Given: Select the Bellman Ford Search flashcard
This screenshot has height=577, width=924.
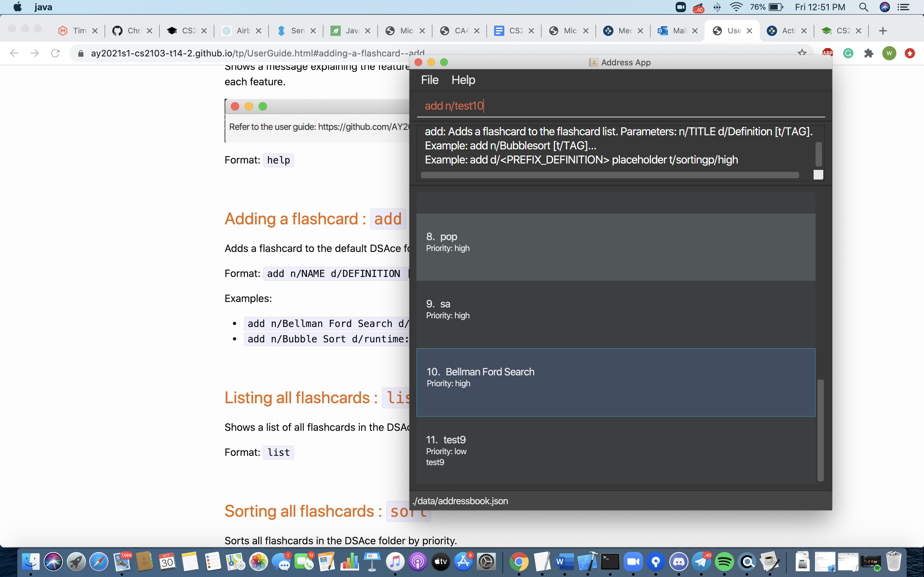Looking at the screenshot, I should pos(615,382).
